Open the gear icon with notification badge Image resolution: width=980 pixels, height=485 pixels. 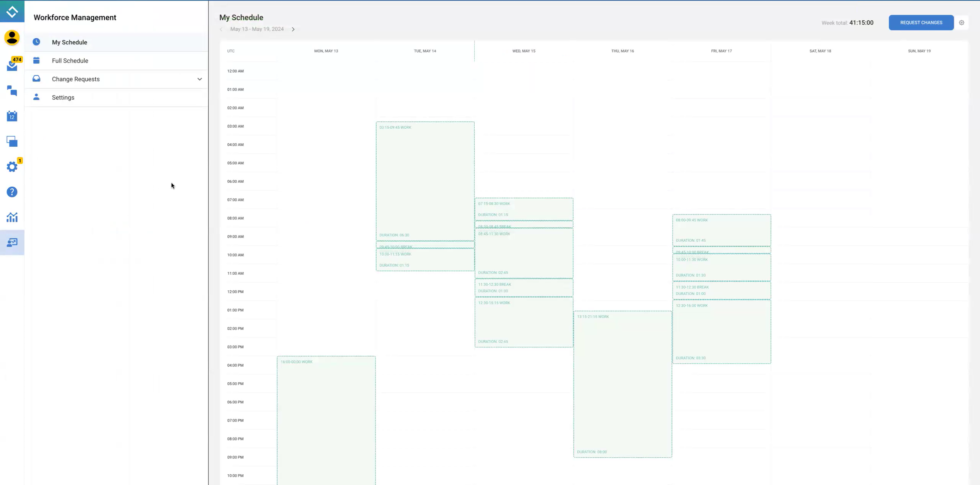[12, 167]
